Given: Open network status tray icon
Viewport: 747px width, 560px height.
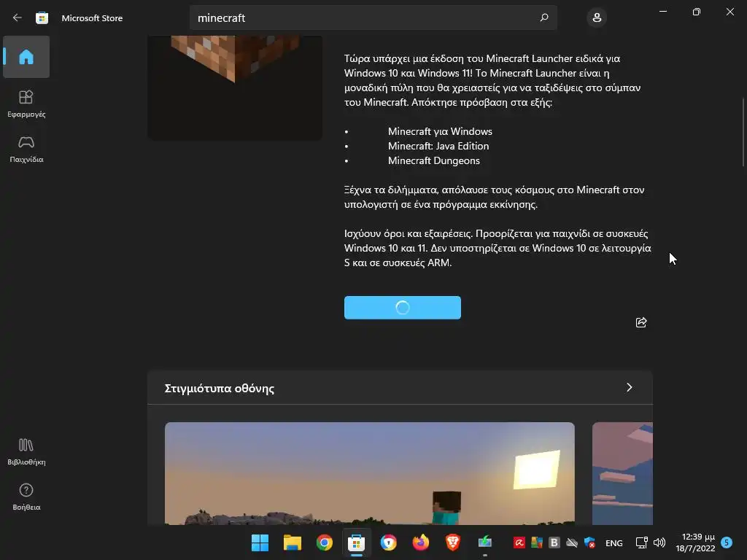Looking at the screenshot, I should (x=642, y=542).
